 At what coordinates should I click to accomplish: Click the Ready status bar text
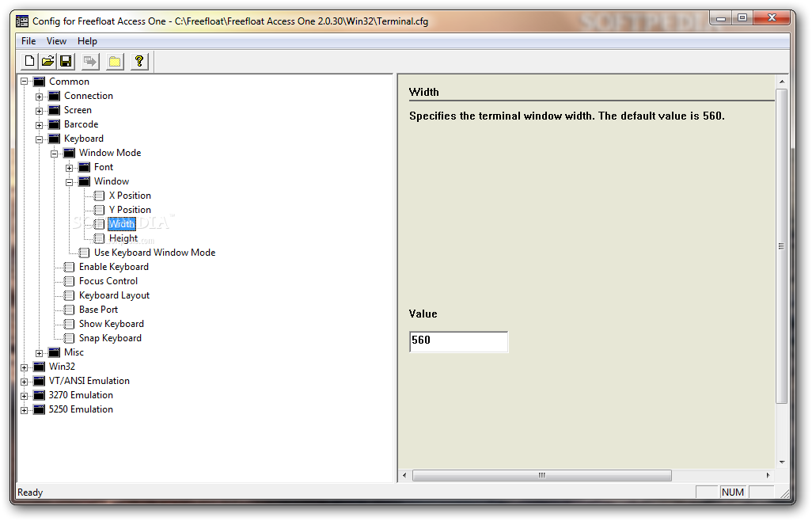click(30, 492)
